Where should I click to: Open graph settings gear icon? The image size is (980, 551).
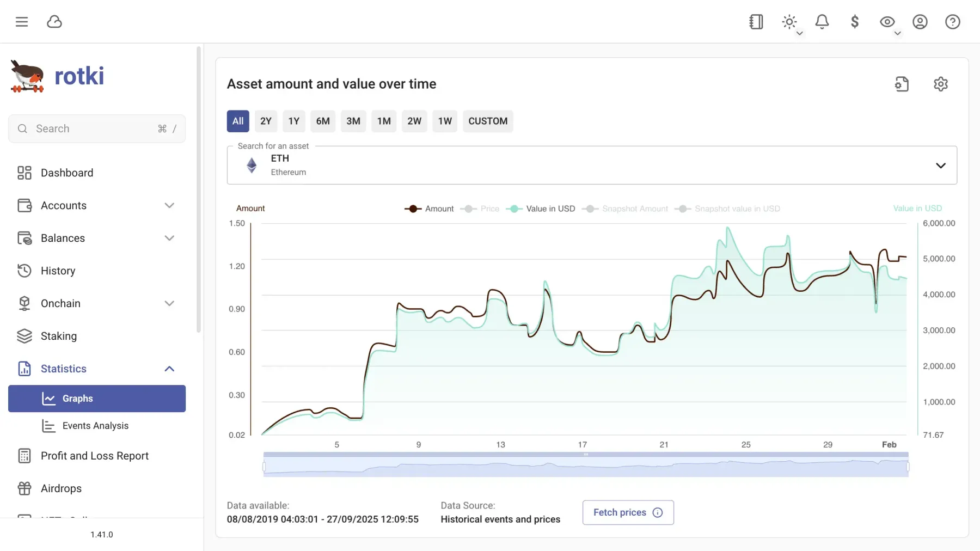(x=941, y=84)
